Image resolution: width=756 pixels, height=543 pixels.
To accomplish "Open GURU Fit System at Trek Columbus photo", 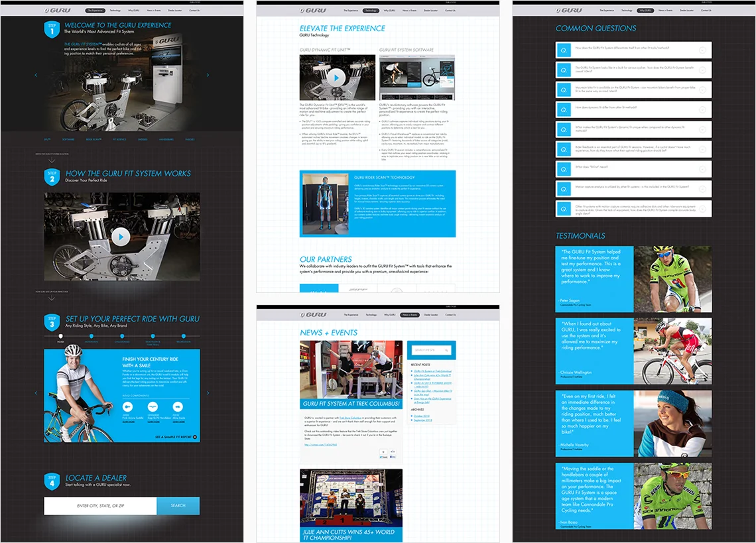I will [351, 369].
